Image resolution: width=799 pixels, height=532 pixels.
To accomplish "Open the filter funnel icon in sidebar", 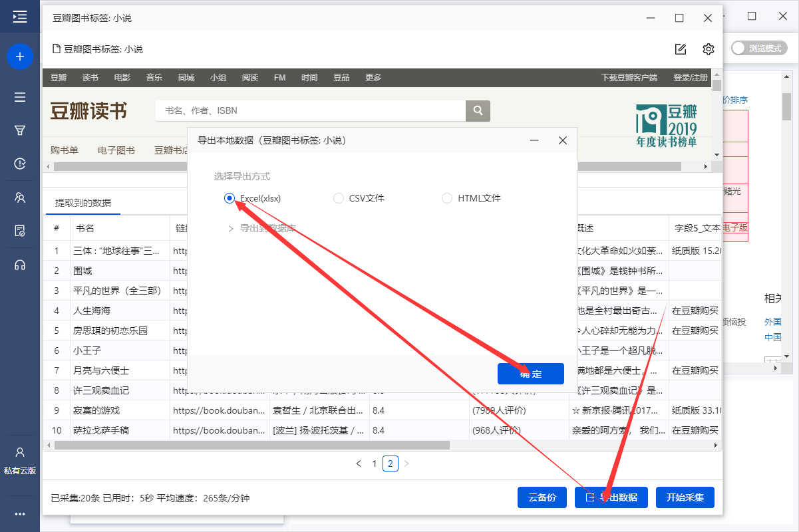I will click(x=20, y=130).
